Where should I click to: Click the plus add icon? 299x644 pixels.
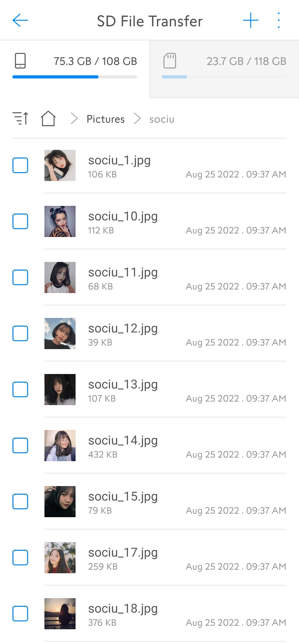250,20
